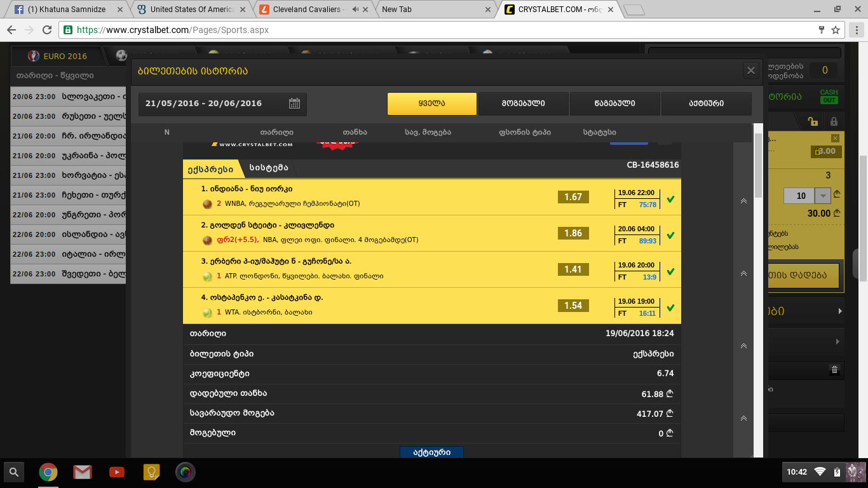The width and height of the screenshot is (868, 488).
Task: Reload the page
Action: coord(46,30)
